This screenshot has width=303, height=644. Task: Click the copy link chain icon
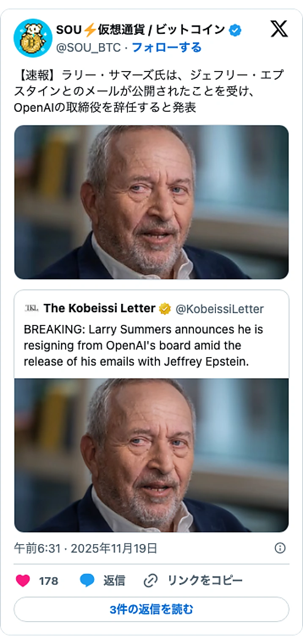[x=150, y=581]
